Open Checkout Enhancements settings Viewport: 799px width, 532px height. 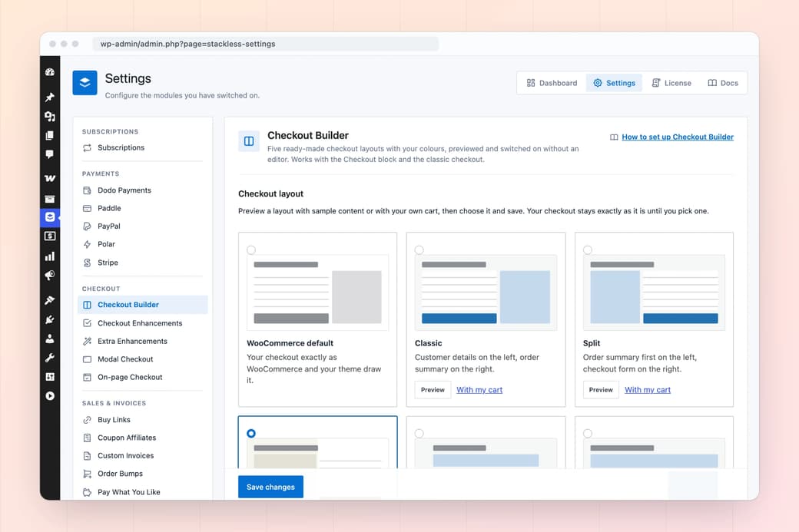pos(142,323)
